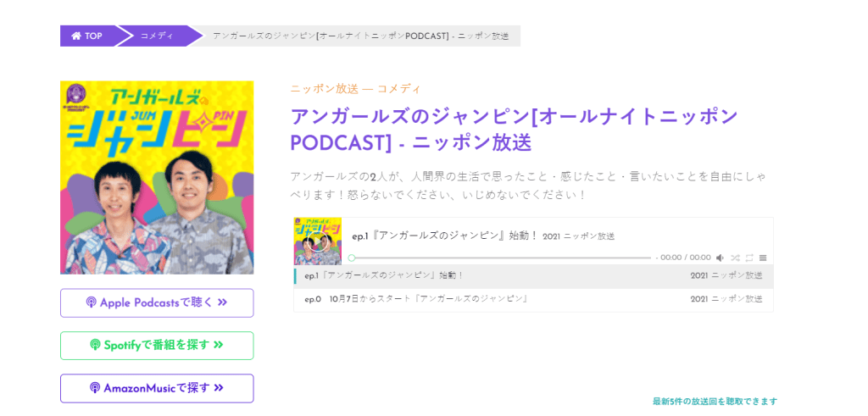Mute the audio player volume
This screenshot has width=868, height=416.
pyautogui.click(x=720, y=258)
